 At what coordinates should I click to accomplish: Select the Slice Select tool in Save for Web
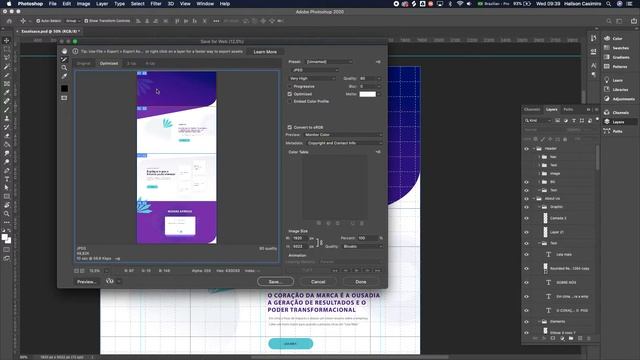point(64,59)
